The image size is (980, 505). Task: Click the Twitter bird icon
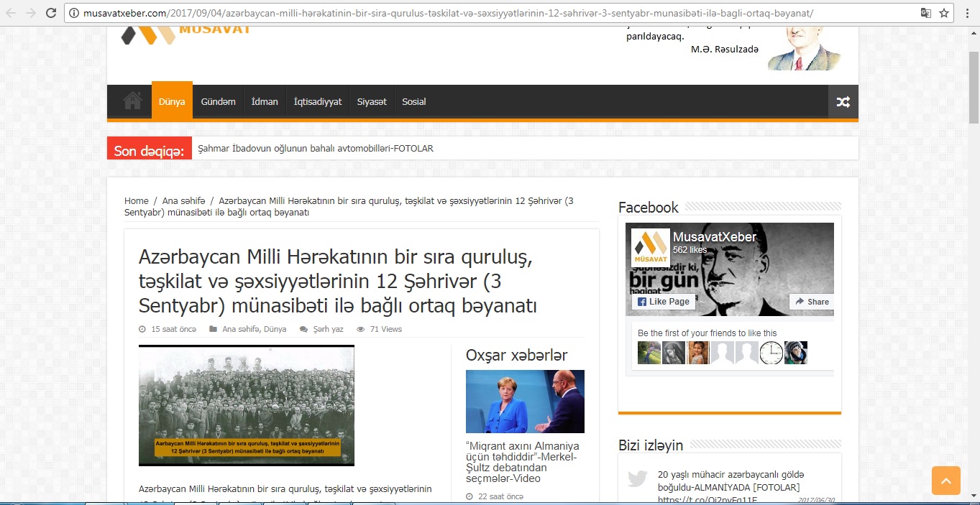point(637,479)
